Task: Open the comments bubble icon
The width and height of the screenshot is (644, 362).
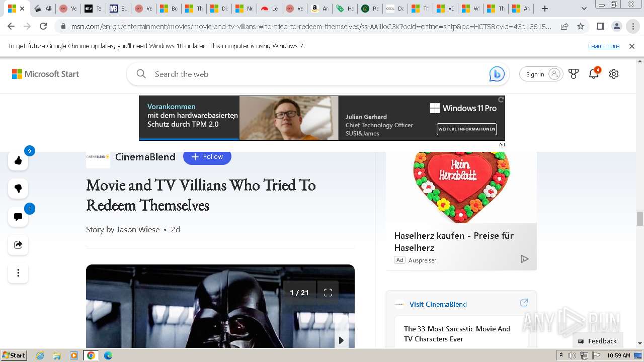Action: 18,217
